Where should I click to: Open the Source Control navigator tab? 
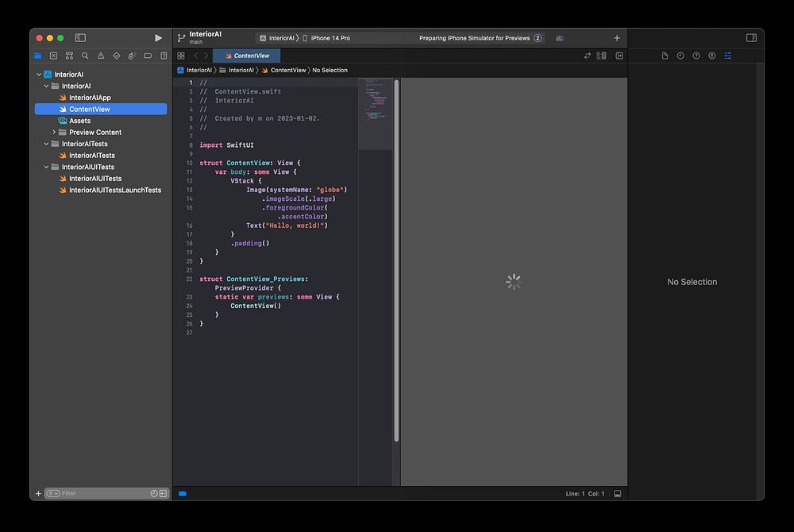point(53,56)
